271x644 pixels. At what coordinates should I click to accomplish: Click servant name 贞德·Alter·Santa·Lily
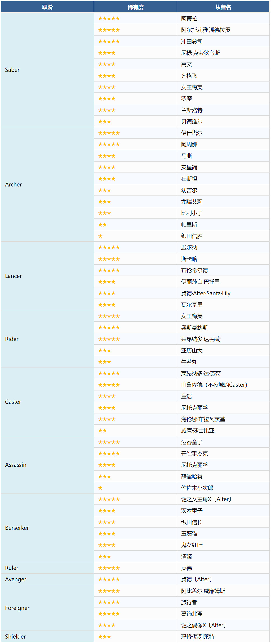[x=206, y=293]
